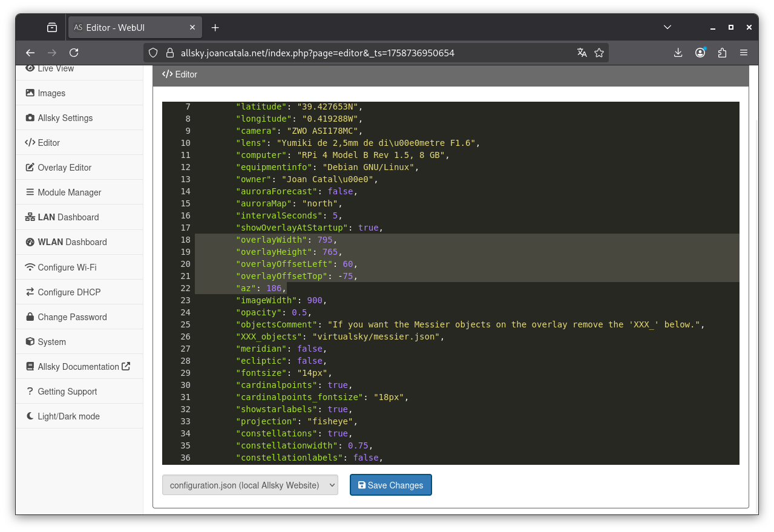Viewport: 774px width, 532px height.
Task: Open the Editor page in sidebar
Action: [x=48, y=143]
